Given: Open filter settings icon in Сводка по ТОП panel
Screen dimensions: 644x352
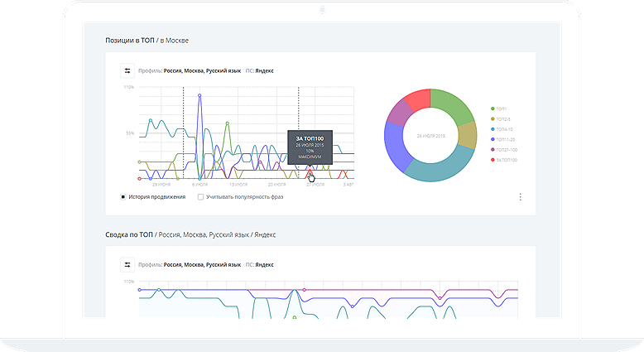Looking at the screenshot, I should click(x=127, y=264).
